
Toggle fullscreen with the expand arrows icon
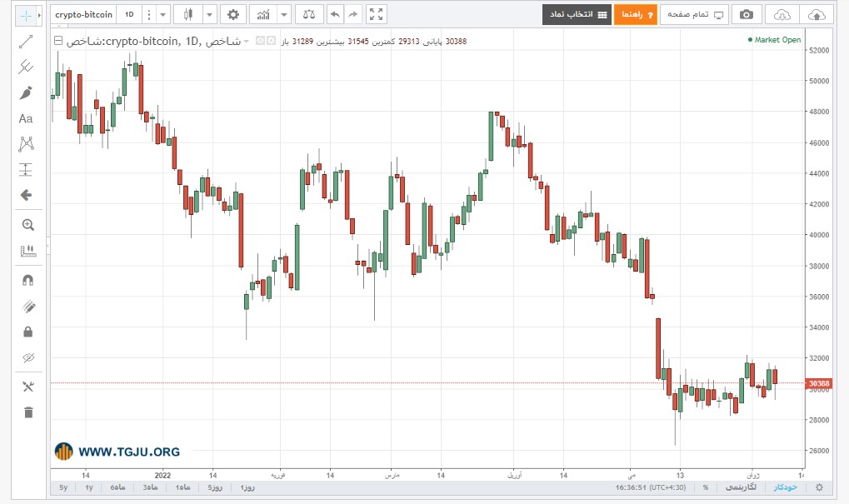click(377, 15)
